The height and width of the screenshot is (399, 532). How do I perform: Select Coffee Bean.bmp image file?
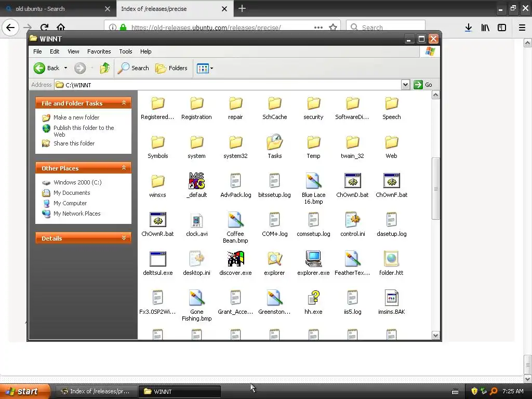click(x=235, y=228)
